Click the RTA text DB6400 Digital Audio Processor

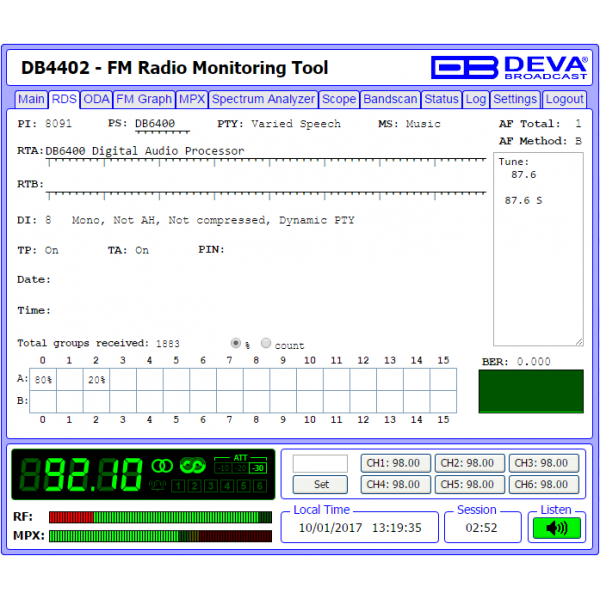point(145,151)
